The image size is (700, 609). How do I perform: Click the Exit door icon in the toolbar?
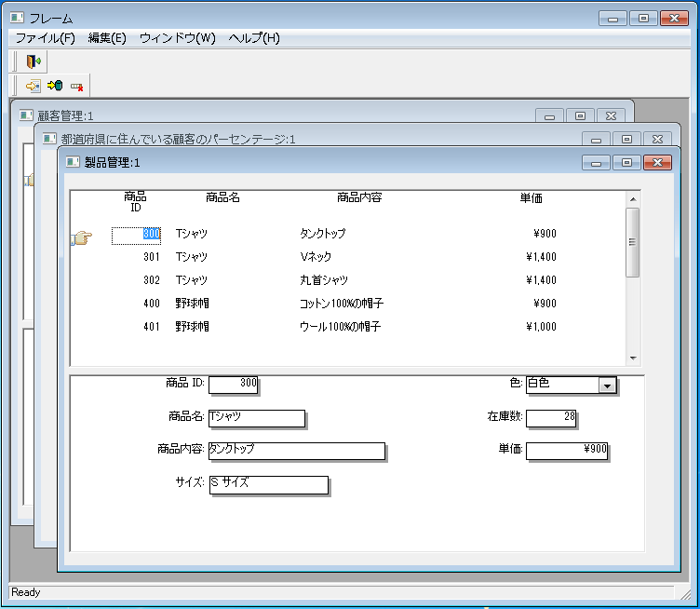[34, 61]
